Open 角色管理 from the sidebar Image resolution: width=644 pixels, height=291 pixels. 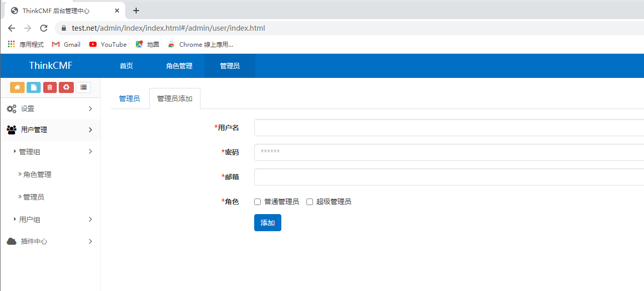(37, 174)
